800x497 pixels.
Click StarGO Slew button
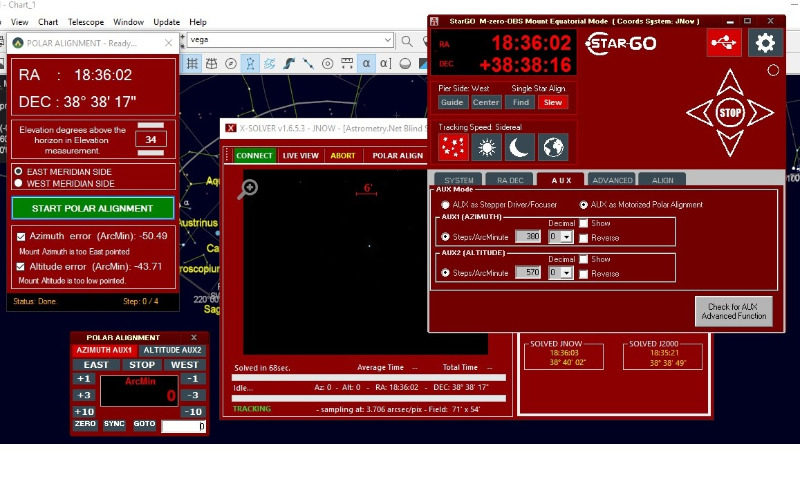coord(553,102)
